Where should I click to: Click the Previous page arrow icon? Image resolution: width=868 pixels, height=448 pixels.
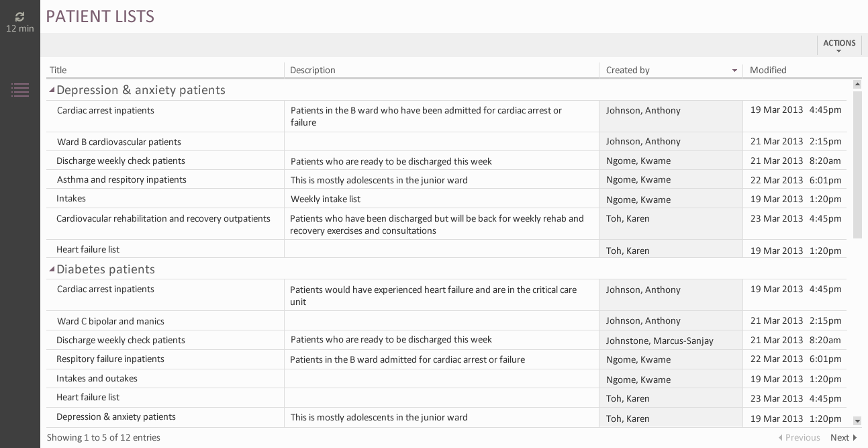point(780,438)
